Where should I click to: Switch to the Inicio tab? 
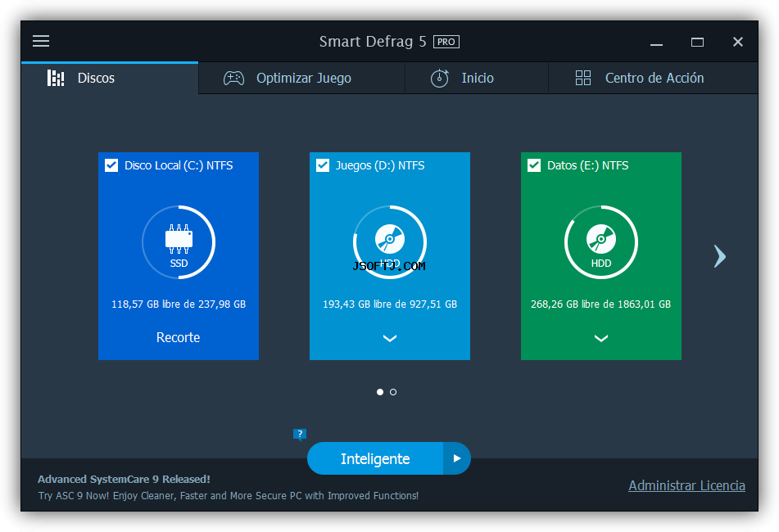point(477,78)
